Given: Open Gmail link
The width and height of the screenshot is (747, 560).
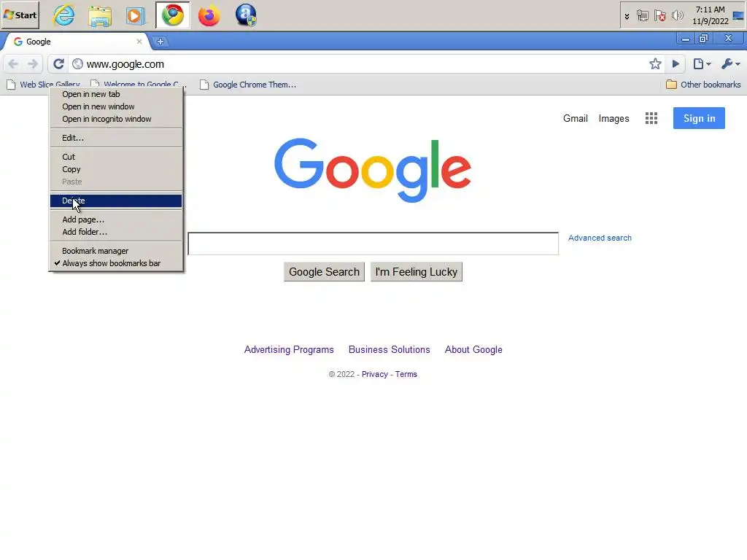Looking at the screenshot, I should [575, 119].
